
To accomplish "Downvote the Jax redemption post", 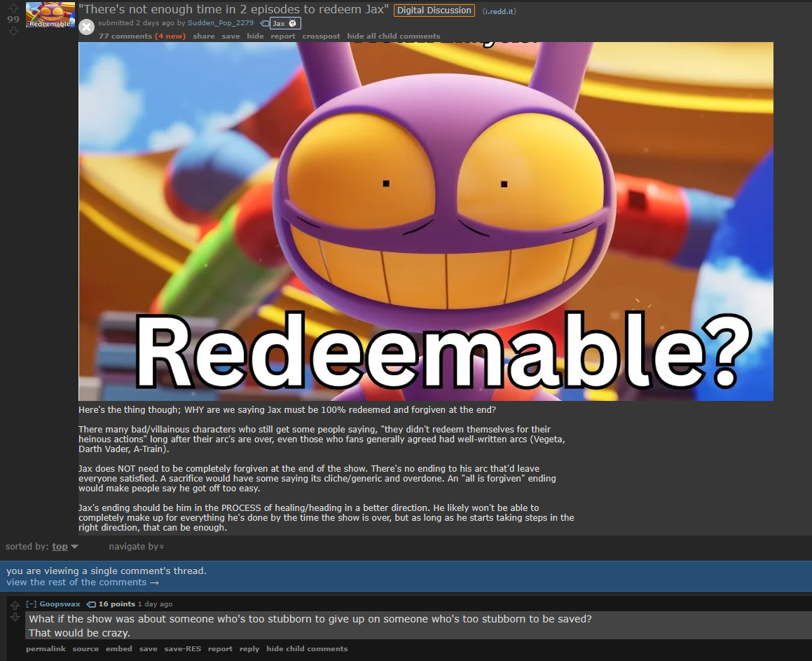I will click(x=13, y=31).
